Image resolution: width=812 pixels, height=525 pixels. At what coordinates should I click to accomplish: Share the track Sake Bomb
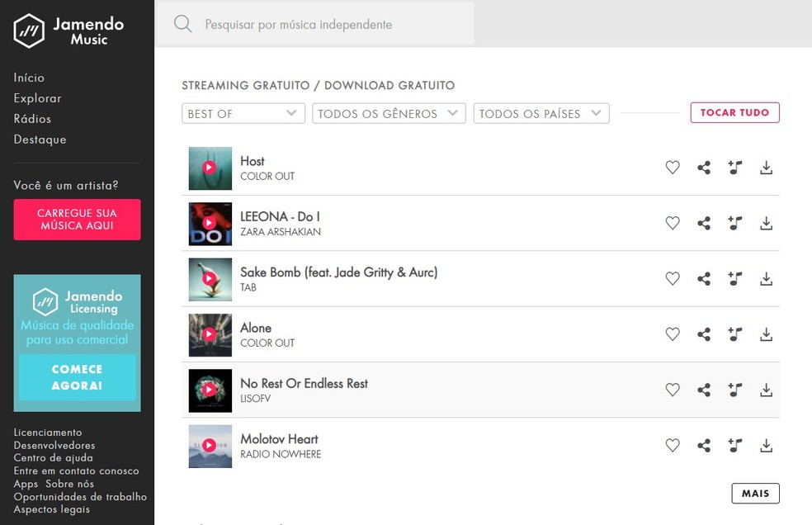coord(704,279)
